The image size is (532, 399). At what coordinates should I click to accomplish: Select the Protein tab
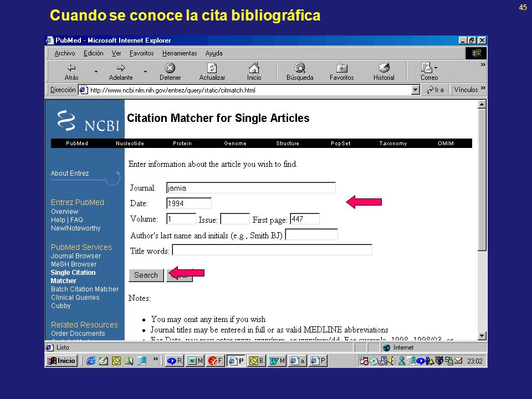(182, 143)
